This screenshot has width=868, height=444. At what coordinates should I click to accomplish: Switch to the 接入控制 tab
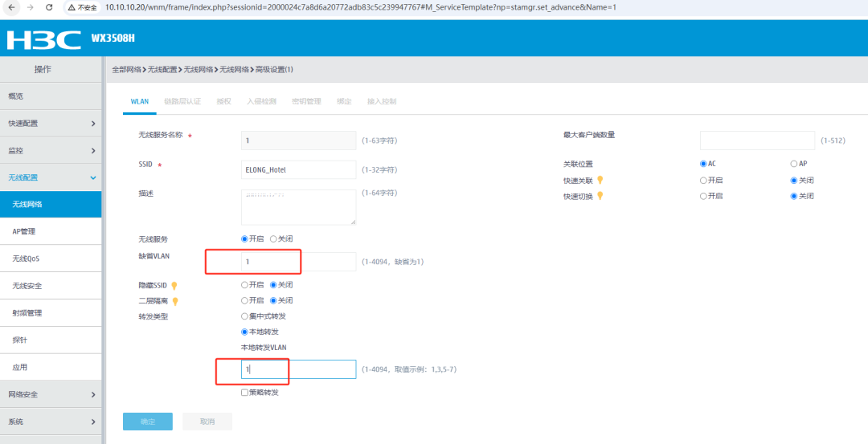(x=382, y=102)
